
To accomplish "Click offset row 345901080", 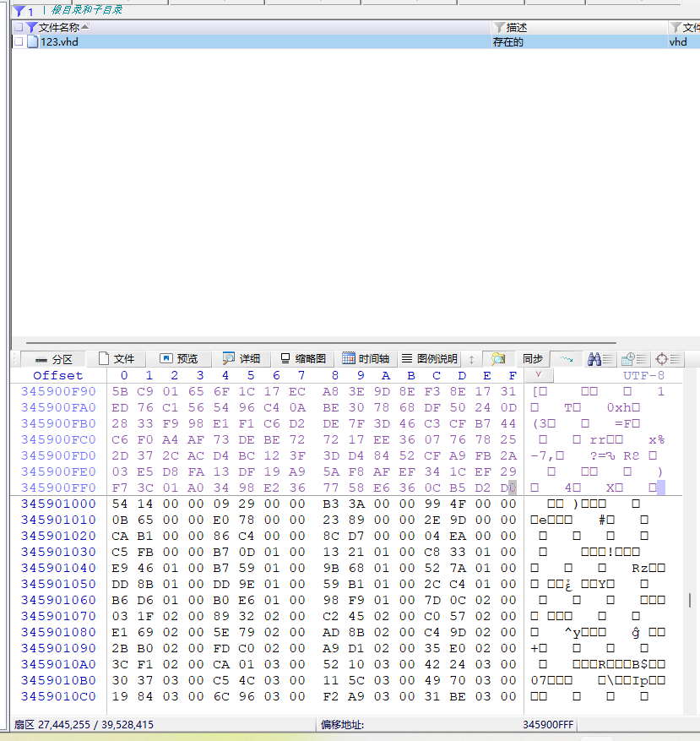I will pyautogui.click(x=58, y=632).
